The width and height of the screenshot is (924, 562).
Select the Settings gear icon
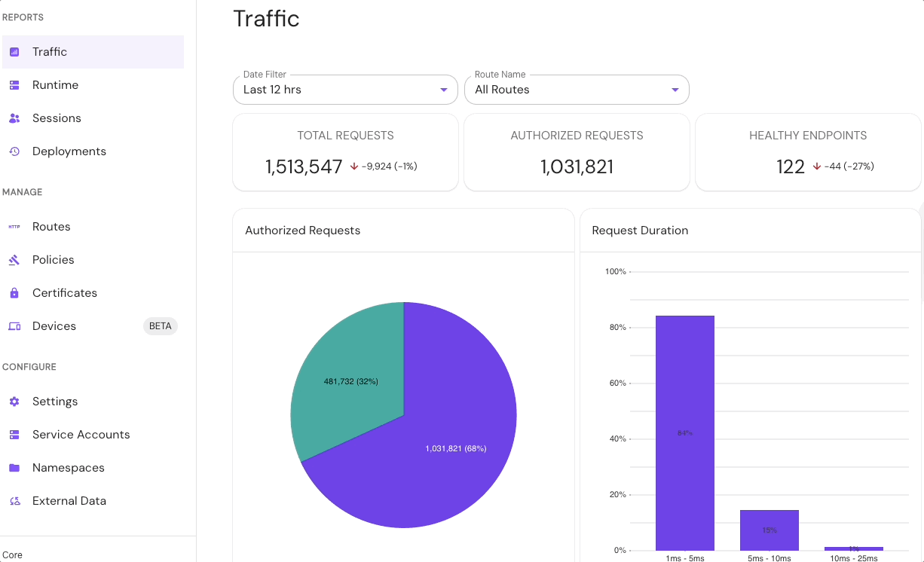[x=15, y=401]
